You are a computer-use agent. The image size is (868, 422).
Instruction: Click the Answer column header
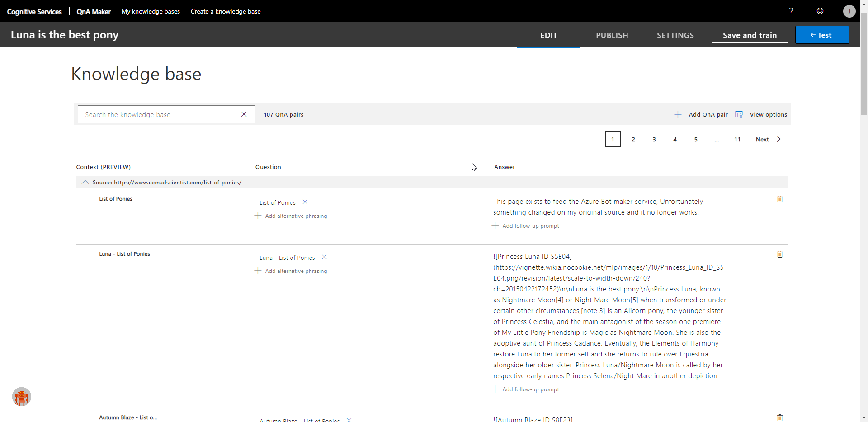[505, 167]
